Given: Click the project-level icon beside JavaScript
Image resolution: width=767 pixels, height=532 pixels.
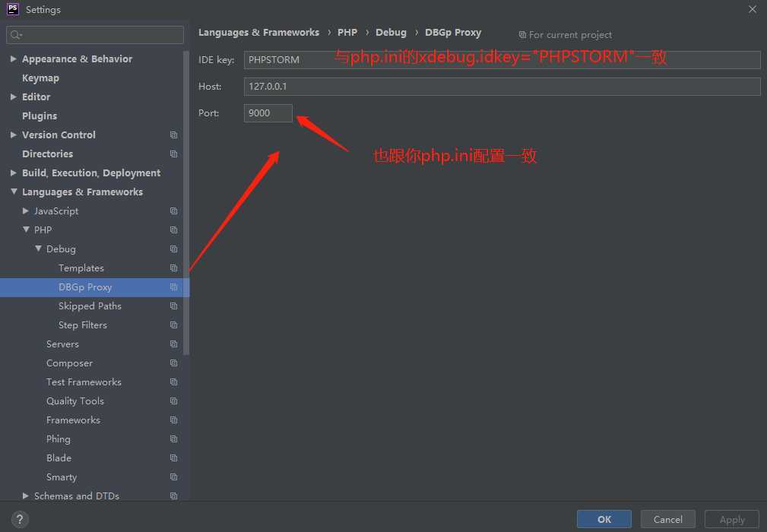Looking at the screenshot, I should click(x=173, y=211).
